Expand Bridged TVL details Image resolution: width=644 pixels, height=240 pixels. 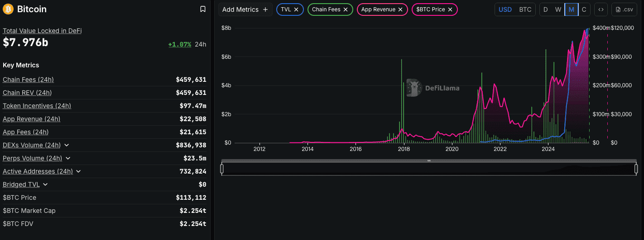[45, 184]
